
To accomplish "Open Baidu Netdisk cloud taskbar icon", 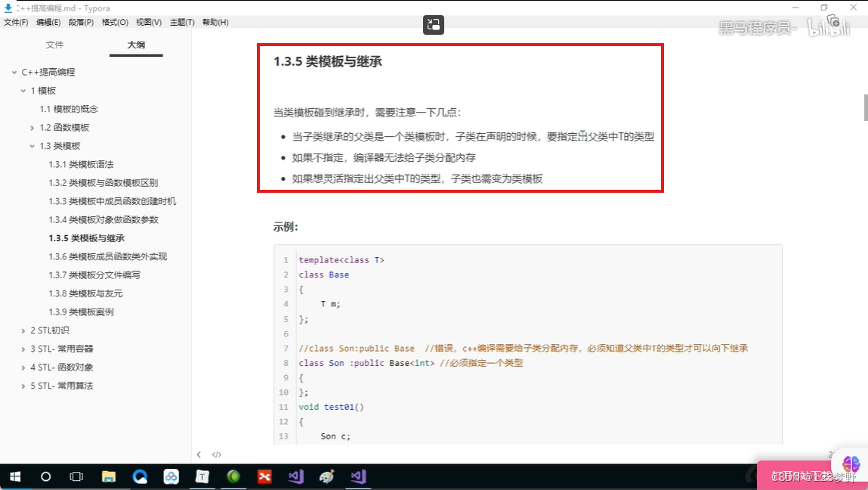I will click(171, 476).
